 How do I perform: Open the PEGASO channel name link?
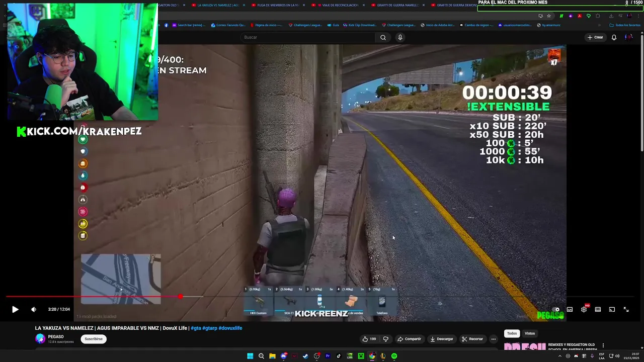click(x=56, y=337)
